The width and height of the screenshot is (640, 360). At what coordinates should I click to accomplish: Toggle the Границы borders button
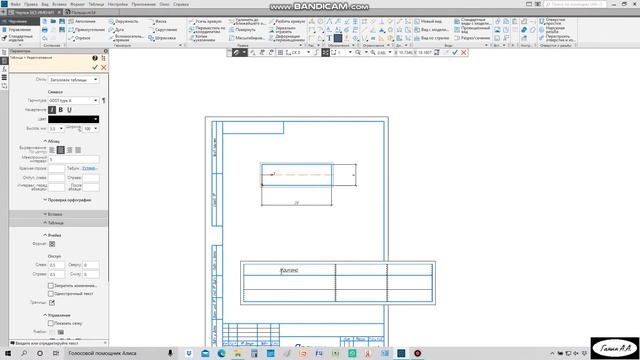coord(52,303)
